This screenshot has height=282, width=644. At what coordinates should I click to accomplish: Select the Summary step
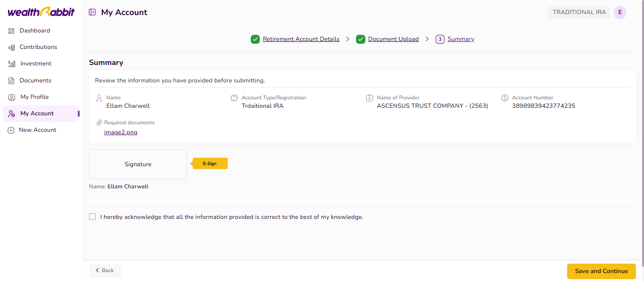click(x=461, y=39)
